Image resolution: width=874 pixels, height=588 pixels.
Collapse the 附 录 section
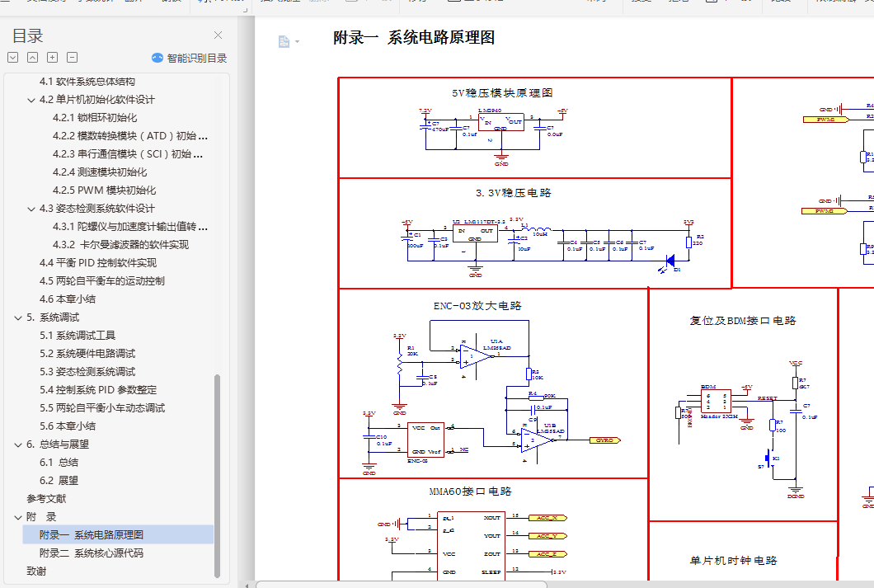[x=18, y=517]
